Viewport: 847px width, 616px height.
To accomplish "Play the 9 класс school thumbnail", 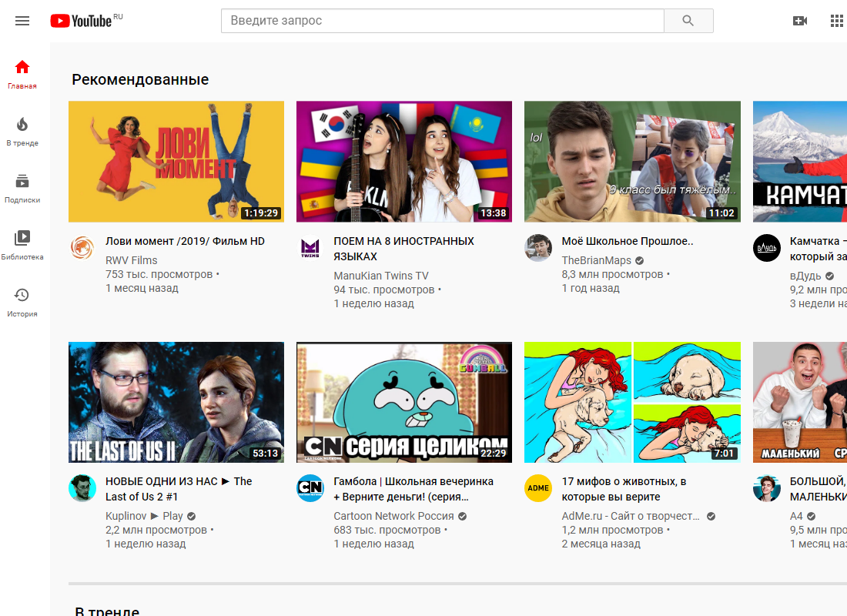I will point(632,162).
